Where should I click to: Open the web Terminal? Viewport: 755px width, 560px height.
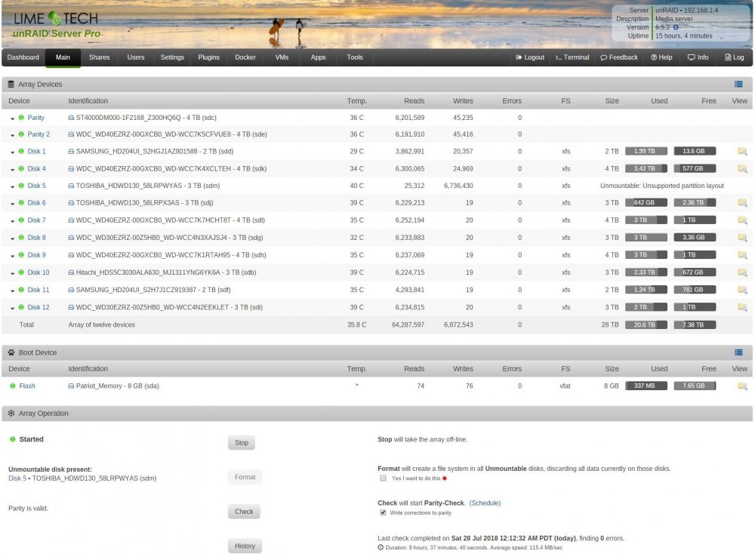[x=572, y=57]
